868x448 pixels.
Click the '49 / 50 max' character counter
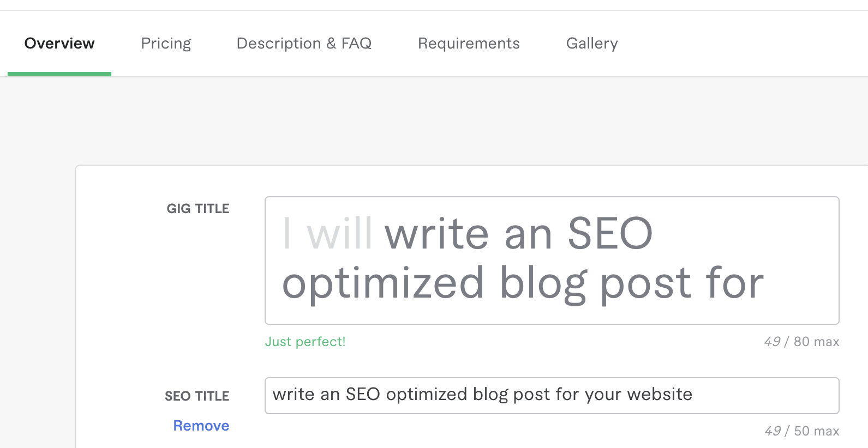point(801,431)
